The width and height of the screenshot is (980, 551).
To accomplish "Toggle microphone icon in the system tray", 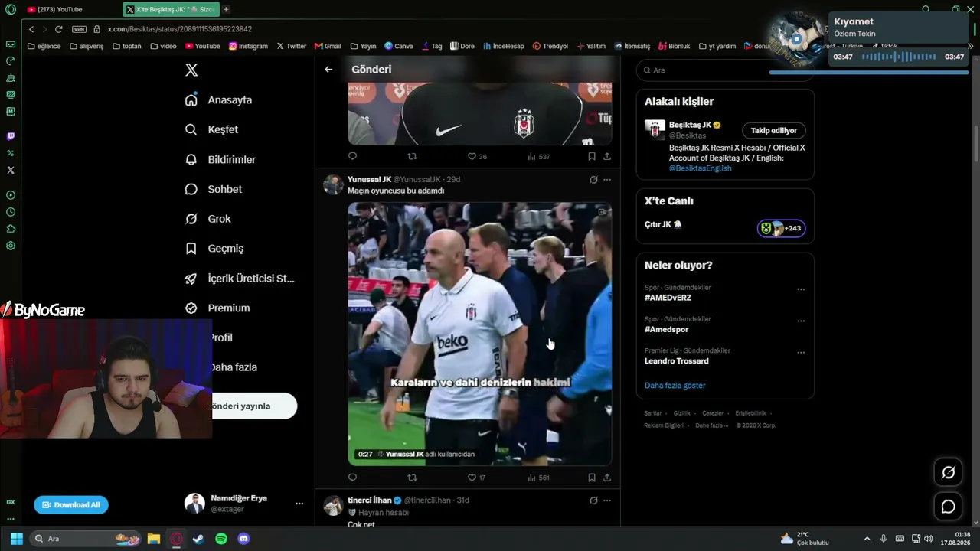I will tap(884, 539).
